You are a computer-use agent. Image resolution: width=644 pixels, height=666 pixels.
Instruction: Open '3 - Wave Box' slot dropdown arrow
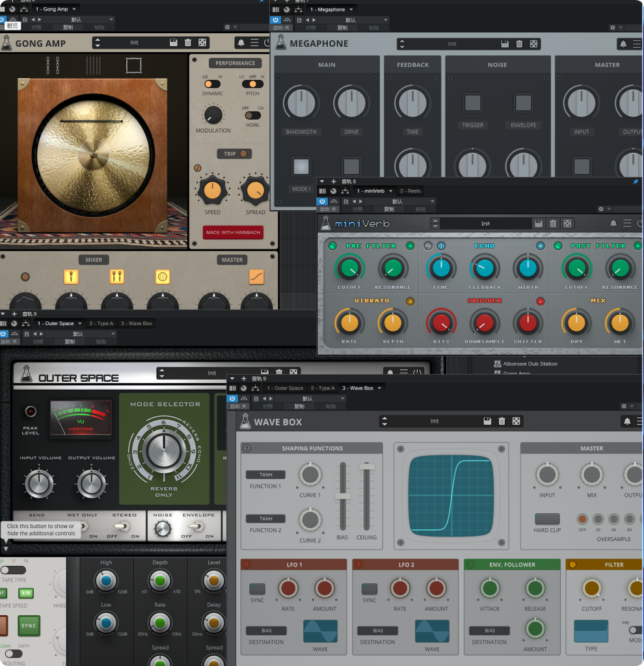(x=379, y=388)
